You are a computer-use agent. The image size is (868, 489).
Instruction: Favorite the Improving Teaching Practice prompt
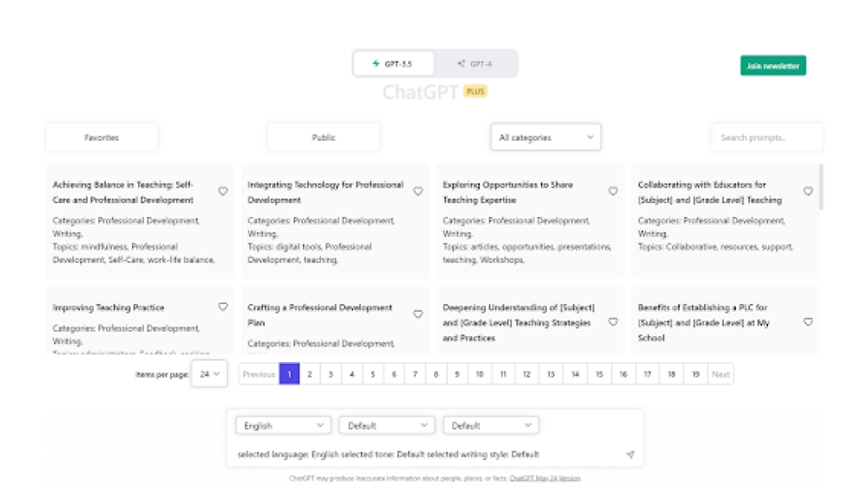point(223,307)
